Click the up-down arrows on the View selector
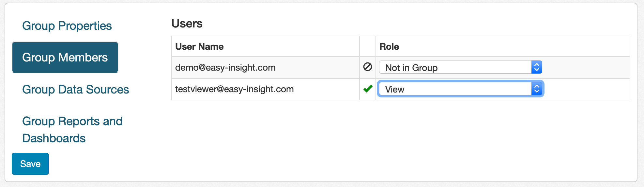 coord(536,89)
